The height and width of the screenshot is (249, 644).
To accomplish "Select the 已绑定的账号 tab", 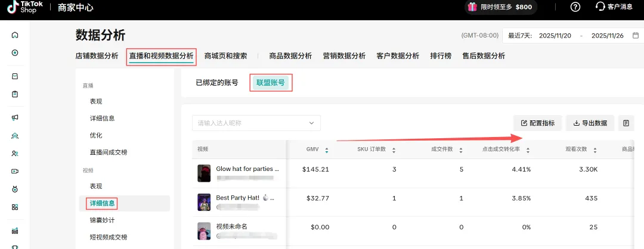I will click(x=216, y=83).
